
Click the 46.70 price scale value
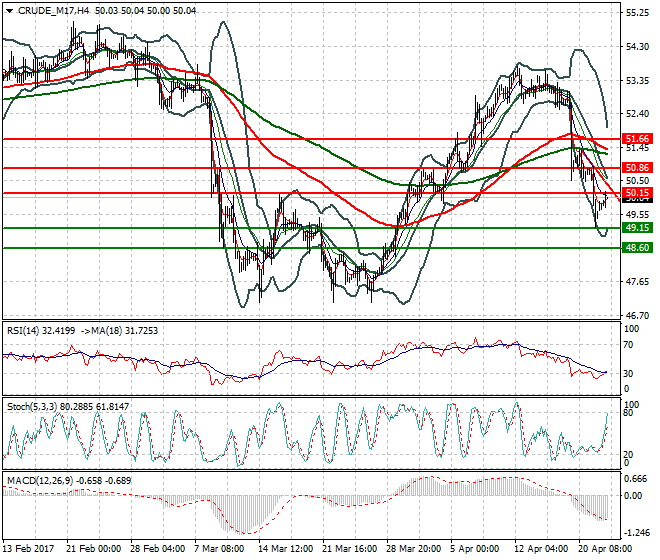pos(637,315)
